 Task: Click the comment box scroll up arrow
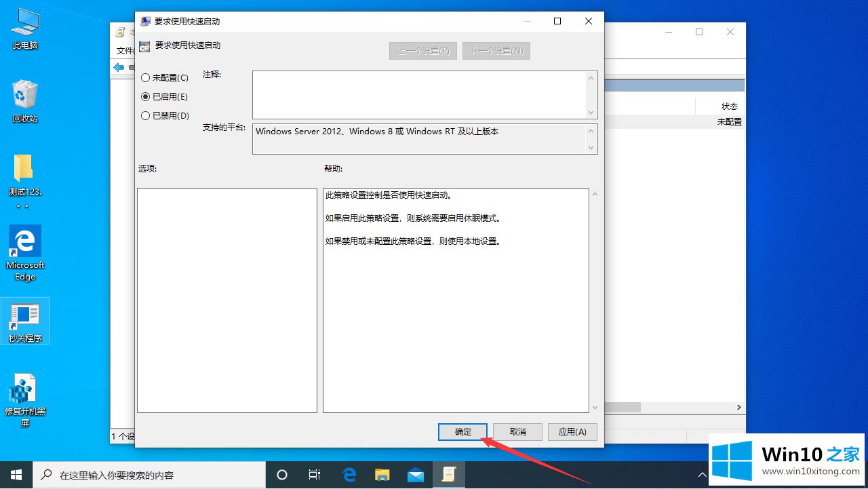point(592,78)
